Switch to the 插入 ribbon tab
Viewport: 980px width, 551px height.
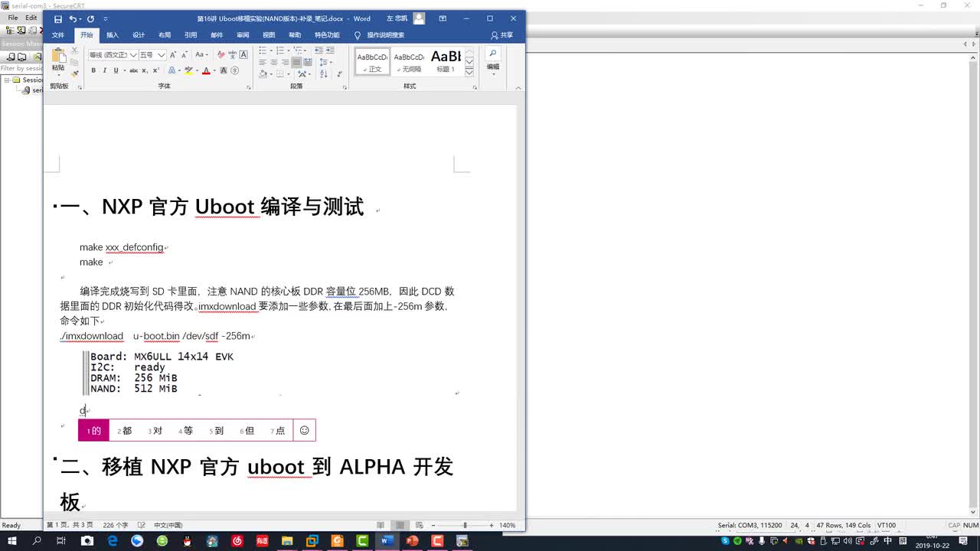click(113, 35)
